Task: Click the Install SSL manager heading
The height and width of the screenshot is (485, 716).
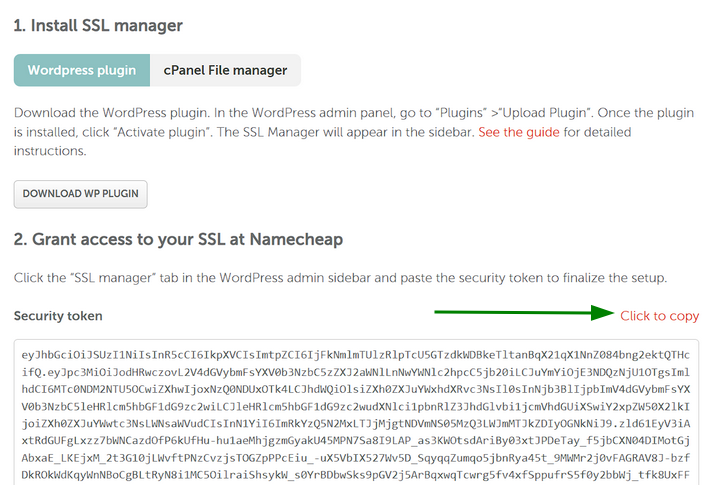Action: click(x=98, y=26)
